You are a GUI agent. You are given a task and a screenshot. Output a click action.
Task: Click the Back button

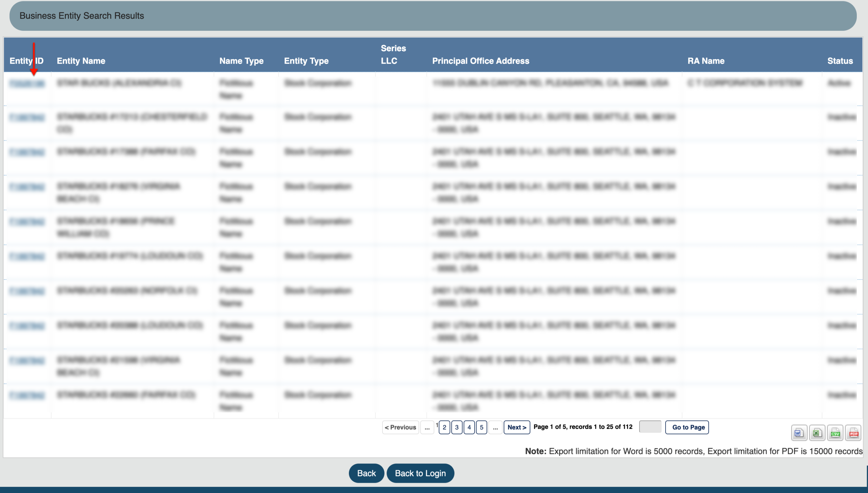367,473
